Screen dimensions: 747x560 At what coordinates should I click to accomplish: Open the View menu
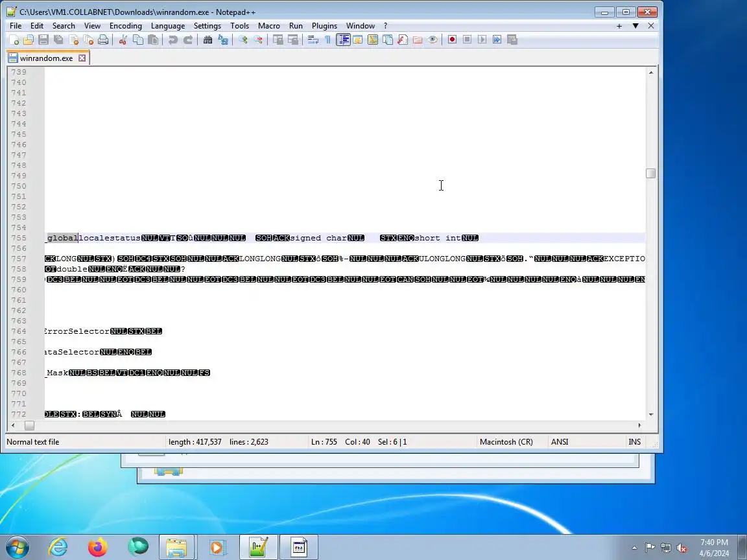tap(93, 26)
